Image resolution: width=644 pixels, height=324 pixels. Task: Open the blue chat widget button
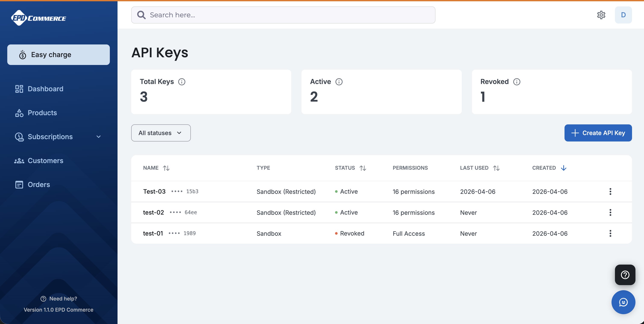623,302
